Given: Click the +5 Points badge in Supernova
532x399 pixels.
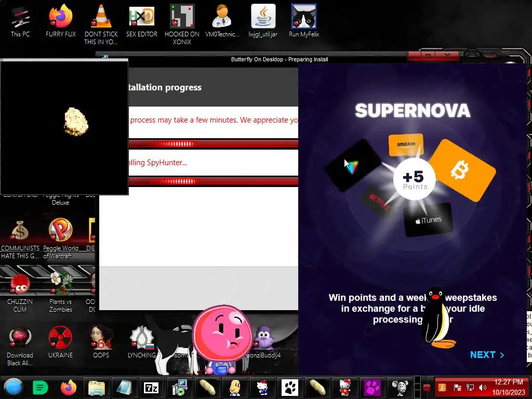Looking at the screenshot, I should click(414, 179).
